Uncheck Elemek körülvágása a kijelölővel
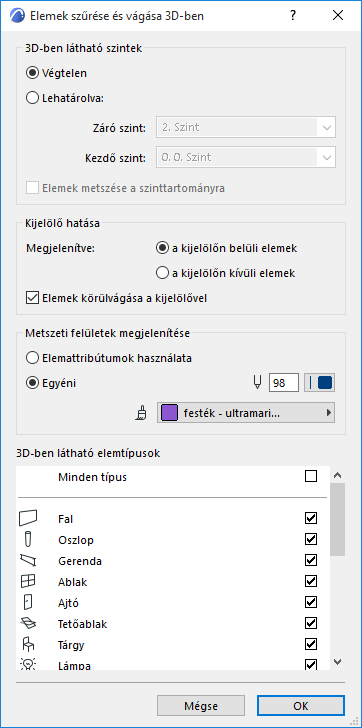Image resolution: width=362 pixels, height=728 pixels. [x=32, y=298]
